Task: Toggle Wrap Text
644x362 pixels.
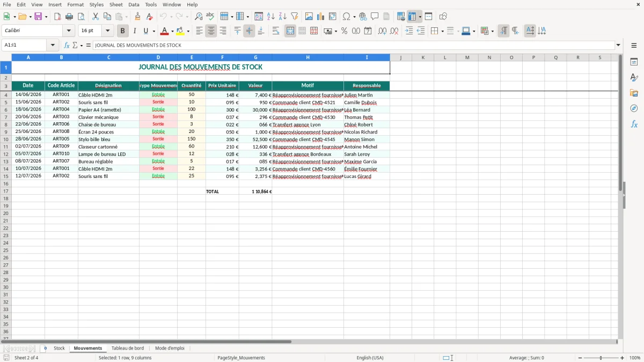Action: tap(276, 31)
